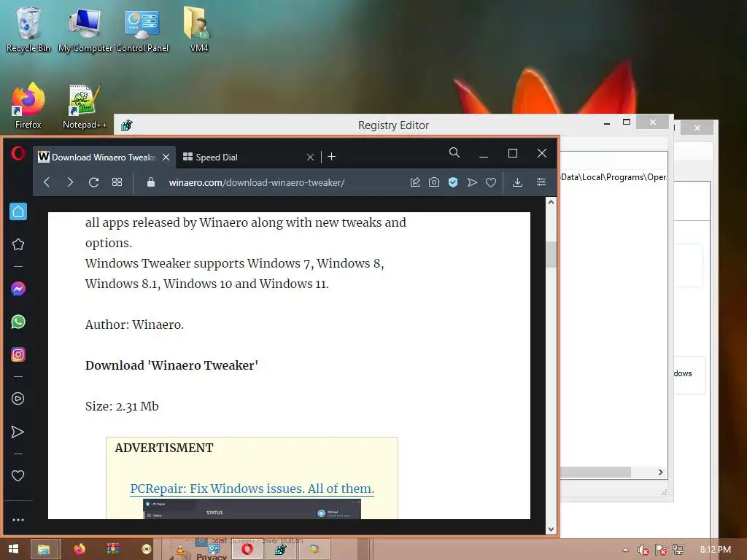
Task: Click the Registry Editor title bar icon
Action: 127,125
